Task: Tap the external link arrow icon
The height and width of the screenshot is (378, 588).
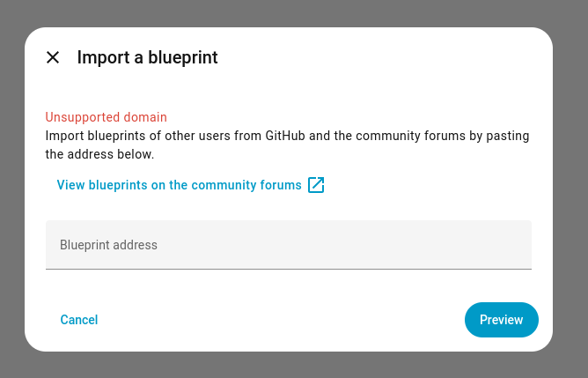Action: click(x=316, y=185)
